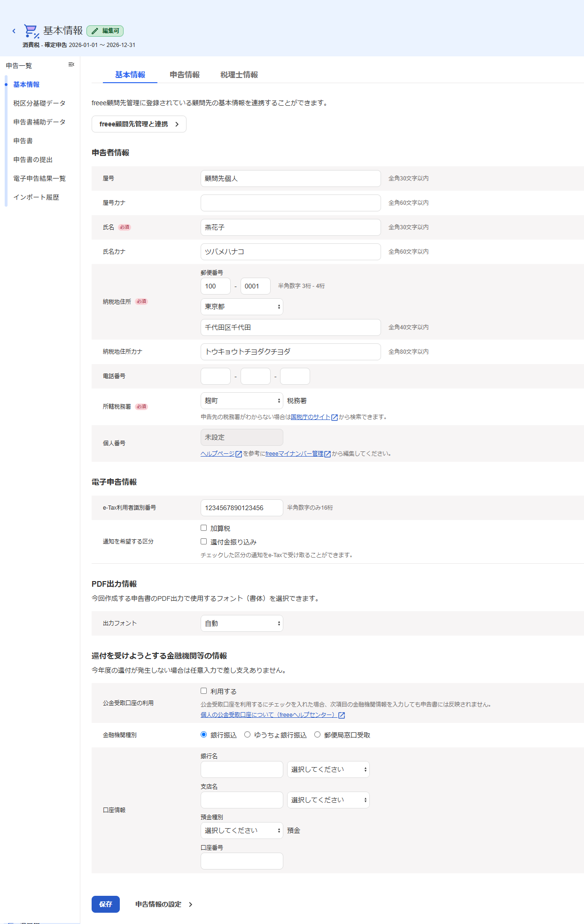The width and height of the screenshot is (584, 924).
Task: Open 電子申告結果一覧 in the sidebar
Action: [39, 179]
